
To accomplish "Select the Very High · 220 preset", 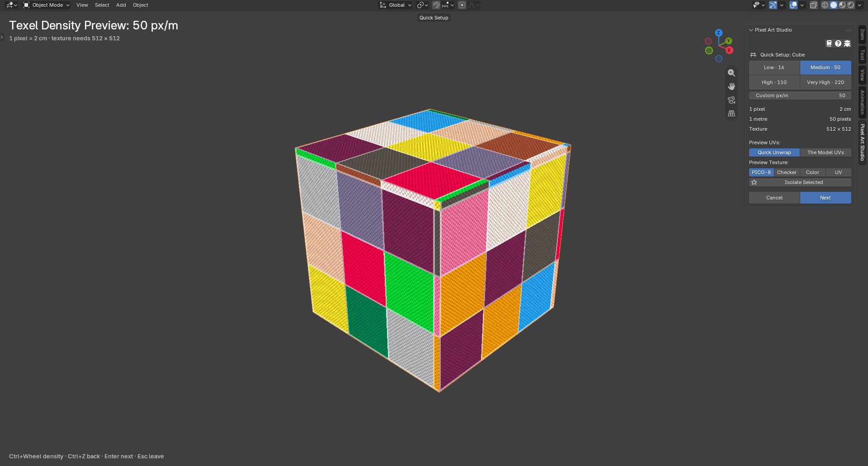I will tap(826, 82).
